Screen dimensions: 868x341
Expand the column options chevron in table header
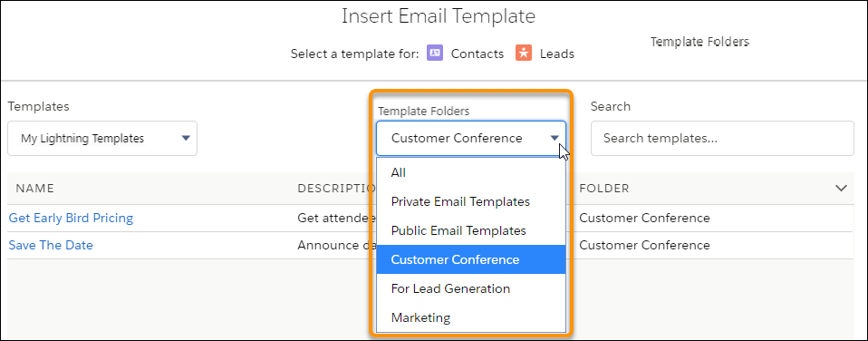pos(841,189)
